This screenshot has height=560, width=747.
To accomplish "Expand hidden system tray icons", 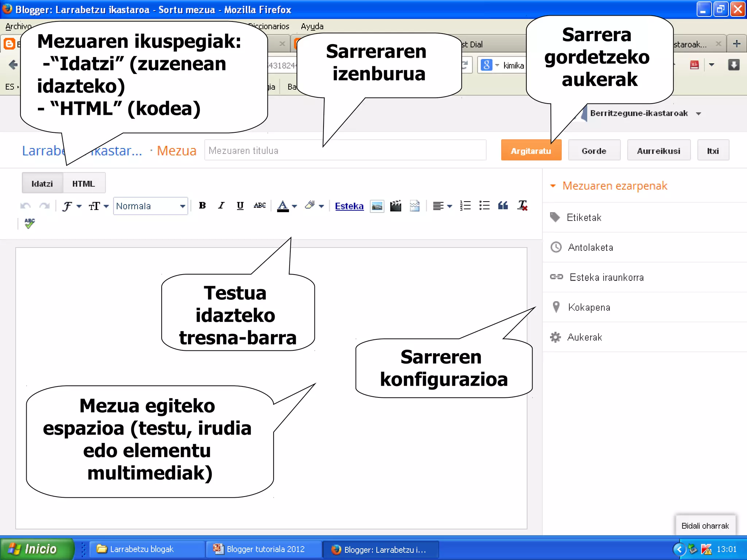I will click(679, 549).
